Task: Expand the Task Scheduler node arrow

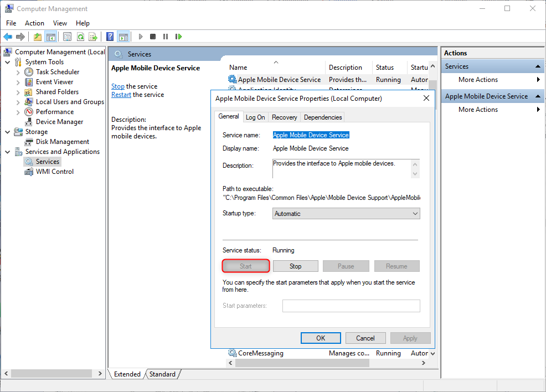Action: point(18,73)
